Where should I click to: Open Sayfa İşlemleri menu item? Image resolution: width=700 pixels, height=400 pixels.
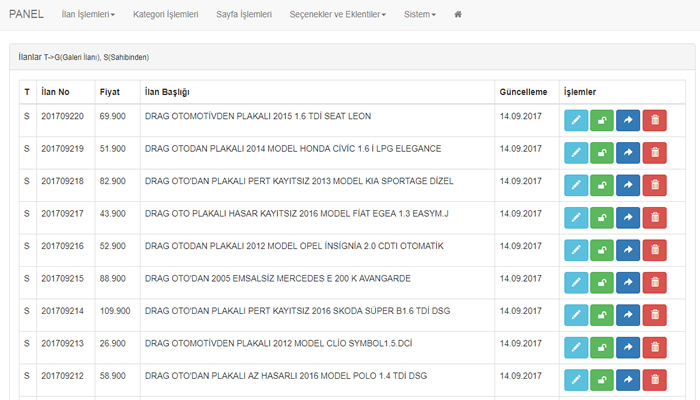244,15
